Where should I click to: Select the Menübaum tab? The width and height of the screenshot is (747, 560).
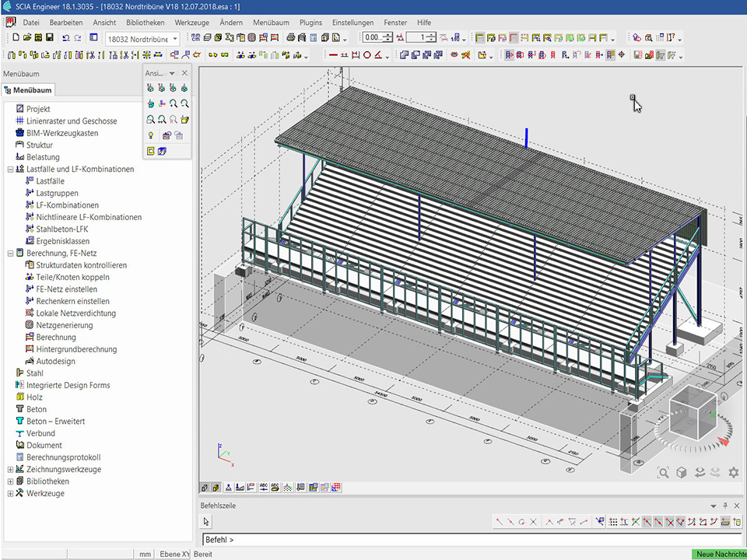tap(28, 90)
